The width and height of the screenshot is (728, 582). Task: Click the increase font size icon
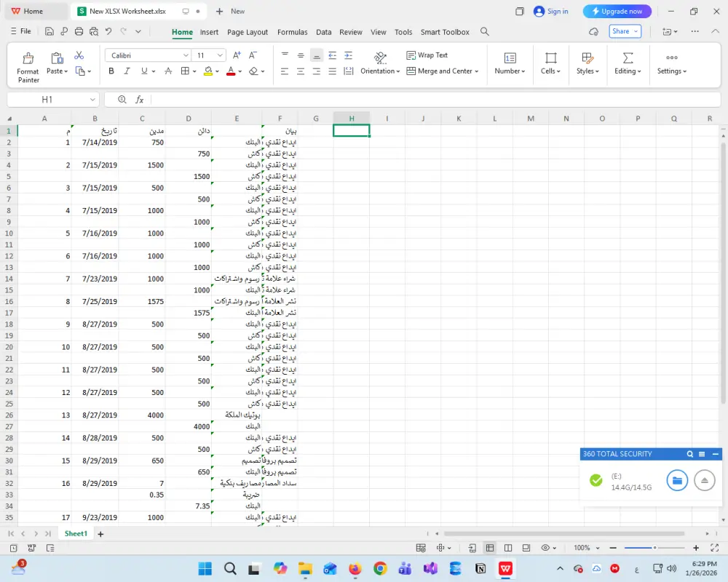pos(236,53)
